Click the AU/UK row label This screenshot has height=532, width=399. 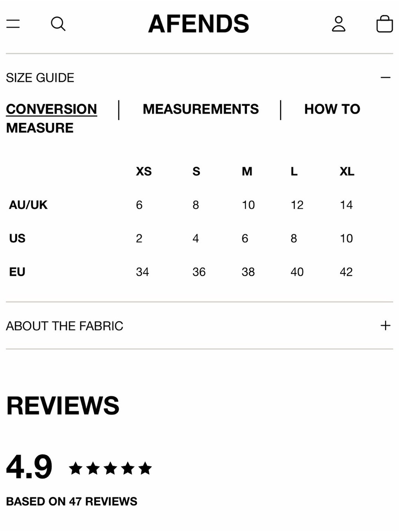28,205
